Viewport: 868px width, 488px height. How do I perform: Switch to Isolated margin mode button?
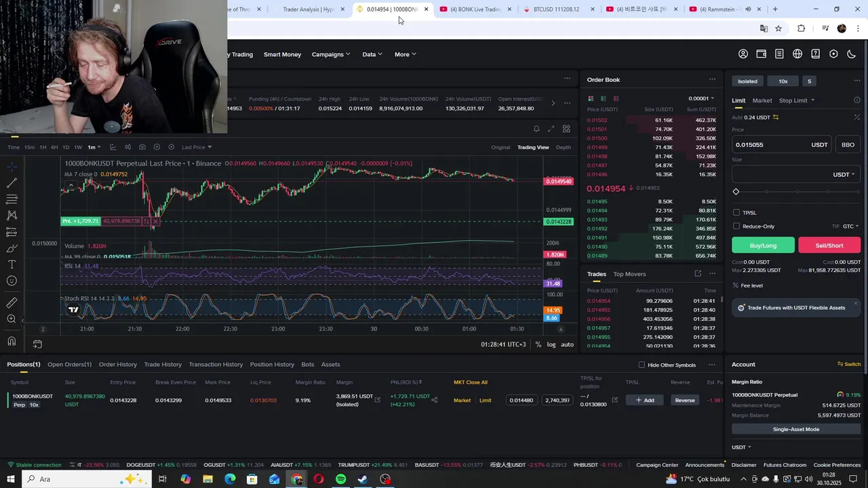(x=747, y=81)
